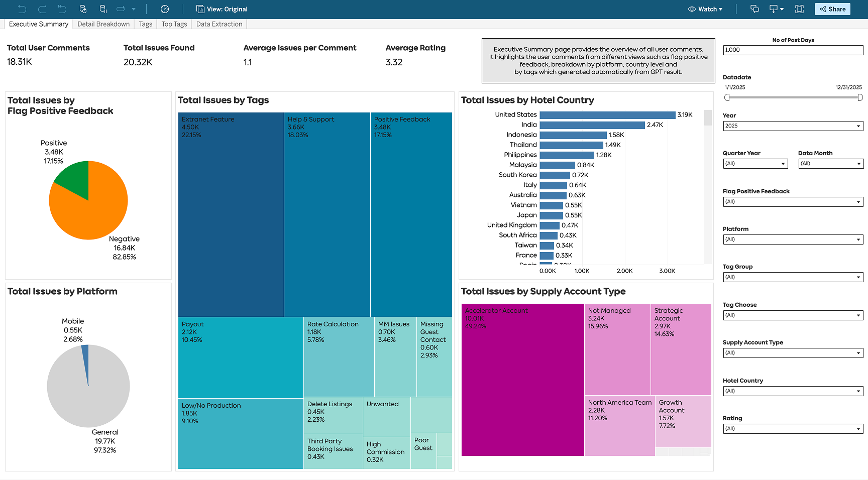The height and width of the screenshot is (480, 868).
Task: Open the Comments icon
Action: tap(755, 9)
